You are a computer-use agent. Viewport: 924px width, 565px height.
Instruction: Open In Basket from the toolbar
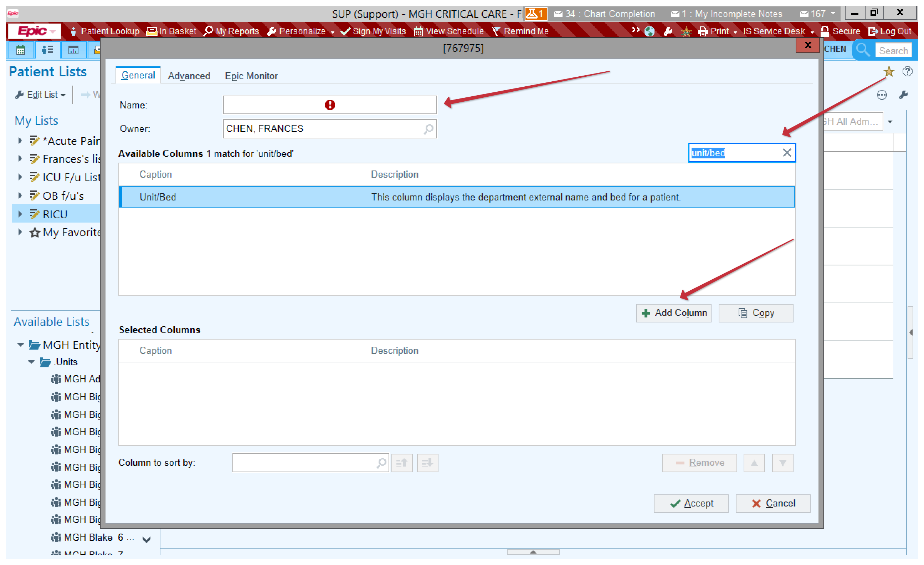pos(171,31)
